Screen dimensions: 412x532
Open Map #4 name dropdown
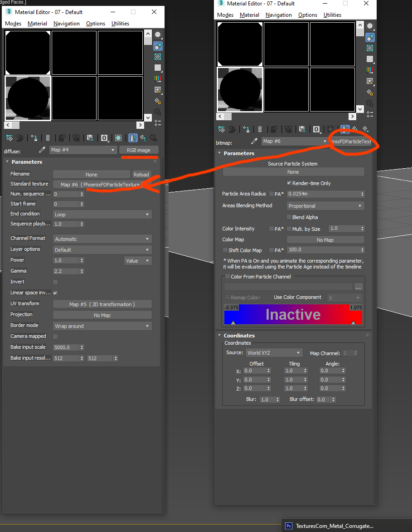[83, 150]
